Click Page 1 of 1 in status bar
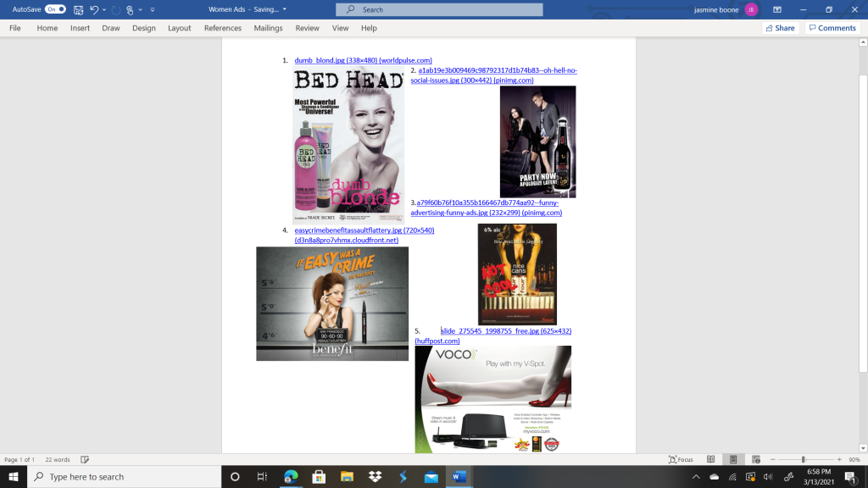 (19, 459)
